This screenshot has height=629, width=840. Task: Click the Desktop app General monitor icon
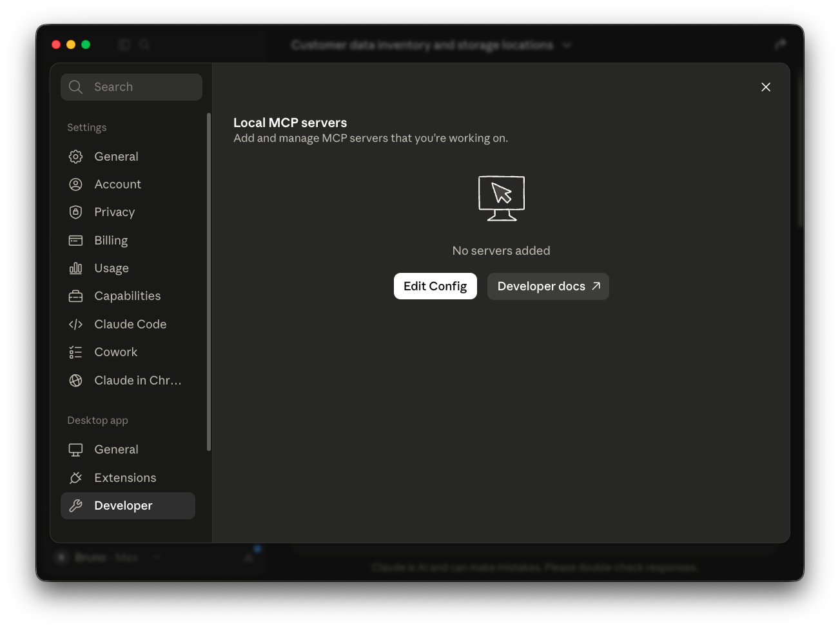(x=75, y=450)
